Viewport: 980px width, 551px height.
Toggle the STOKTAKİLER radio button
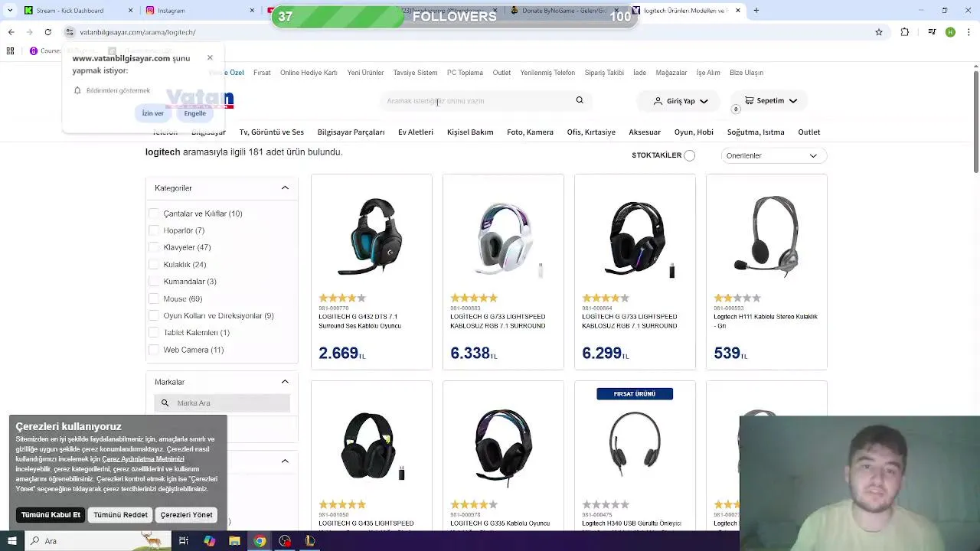tap(689, 155)
